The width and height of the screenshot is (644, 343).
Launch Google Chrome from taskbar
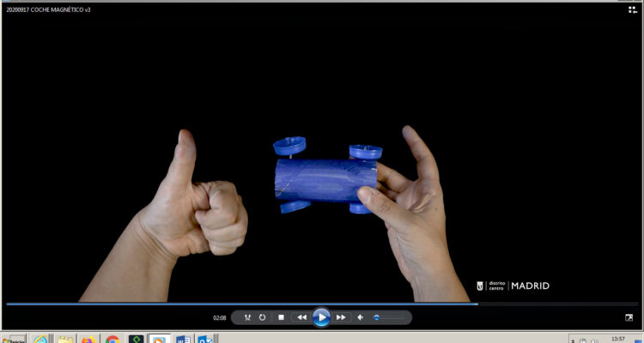click(x=112, y=339)
